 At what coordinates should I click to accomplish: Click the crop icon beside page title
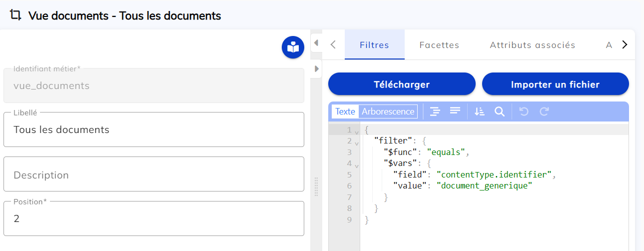coord(15,15)
